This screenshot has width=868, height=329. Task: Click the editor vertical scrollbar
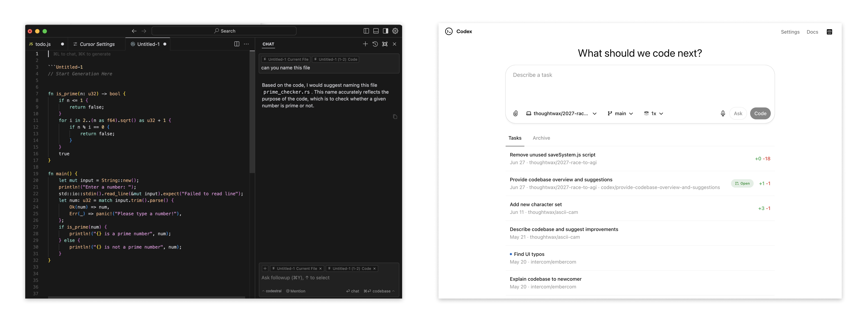tap(252, 111)
